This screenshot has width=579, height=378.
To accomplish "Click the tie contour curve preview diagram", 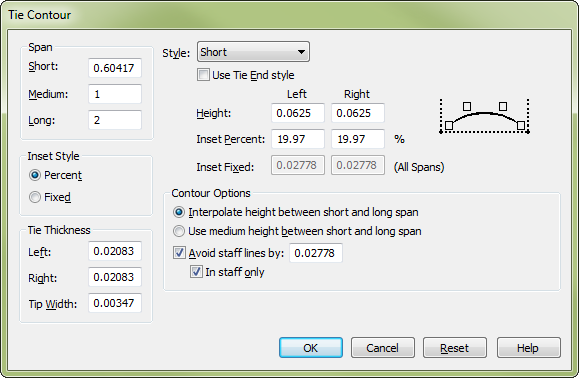I will (484, 116).
